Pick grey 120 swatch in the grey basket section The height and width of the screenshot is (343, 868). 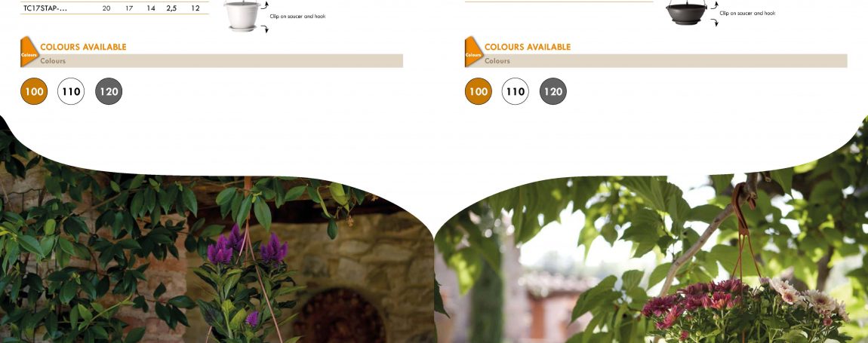(x=553, y=91)
